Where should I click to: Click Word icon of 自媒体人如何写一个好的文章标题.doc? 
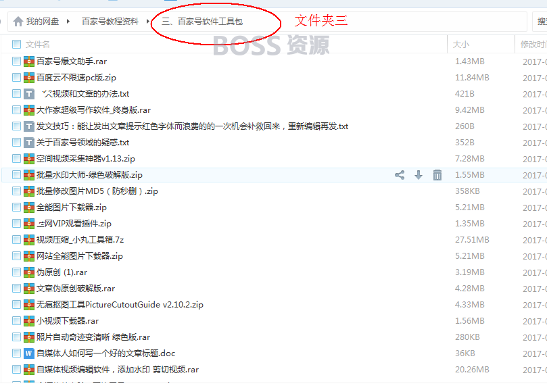click(x=29, y=353)
